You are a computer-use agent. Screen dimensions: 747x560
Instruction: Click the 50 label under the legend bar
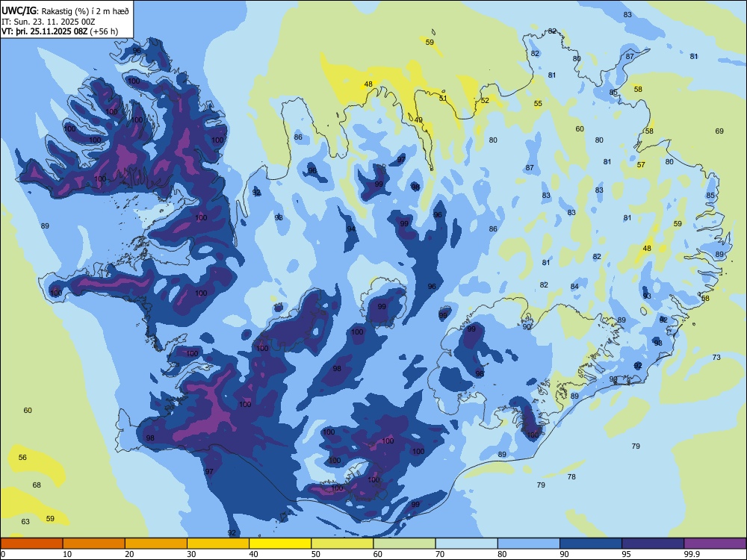pyautogui.click(x=316, y=554)
